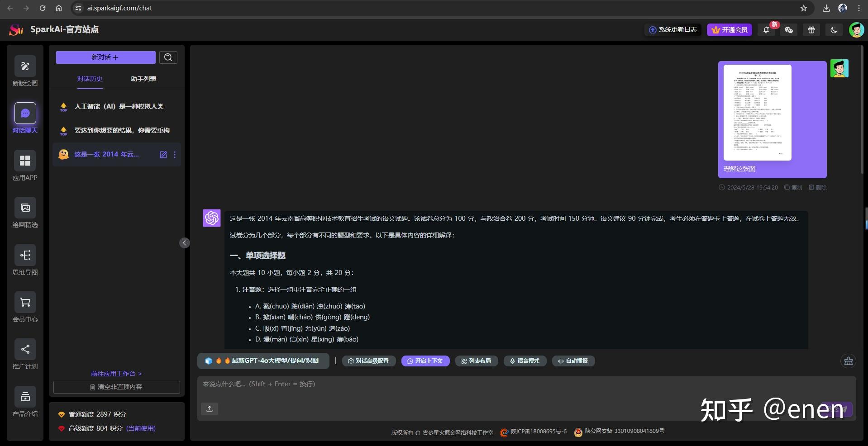This screenshot has height=446, width=868.
Task: Start a new chat with 新对话 +
Action: [105, 57]
